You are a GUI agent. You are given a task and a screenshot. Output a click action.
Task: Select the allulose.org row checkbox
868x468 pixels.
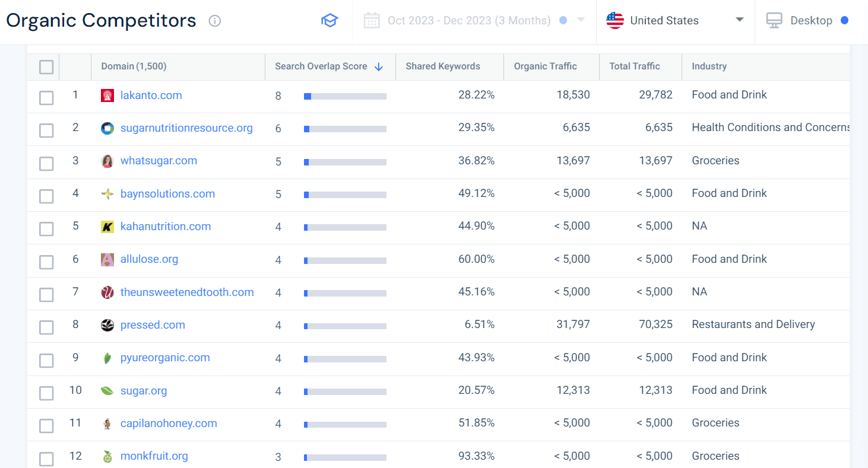pyautogui.click(x=46, y=262)
